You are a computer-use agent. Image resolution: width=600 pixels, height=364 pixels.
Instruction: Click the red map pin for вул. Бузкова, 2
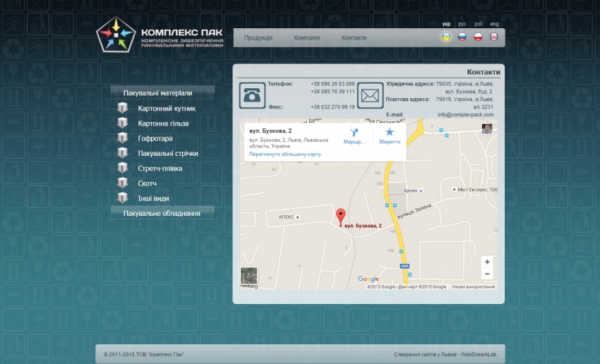click(340, 217)
